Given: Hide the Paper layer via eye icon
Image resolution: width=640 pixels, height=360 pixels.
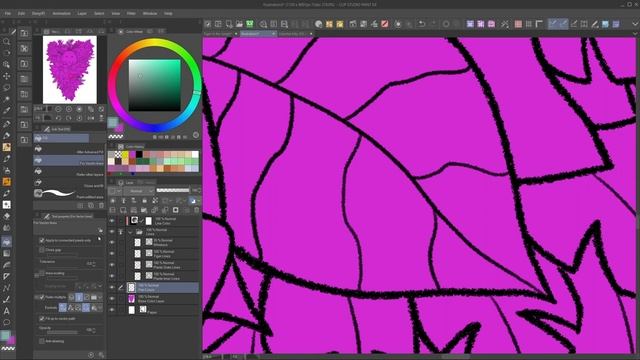Looking at the screenshot, I should (x=112, y=310).
